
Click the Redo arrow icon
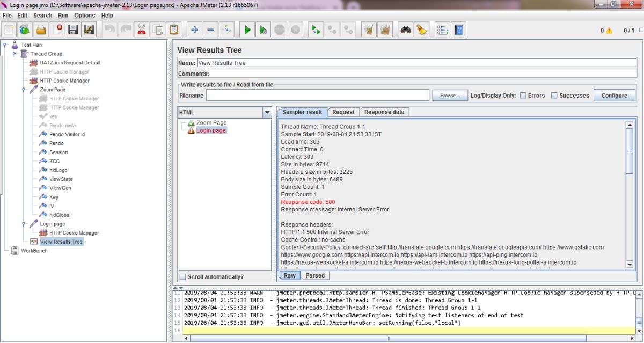coord(126,30)
